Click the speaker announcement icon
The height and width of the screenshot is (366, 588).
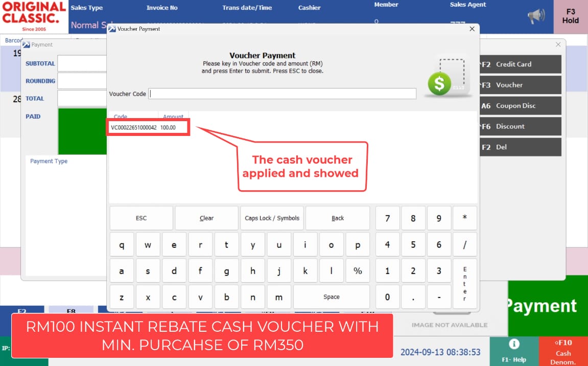point(536,16)
